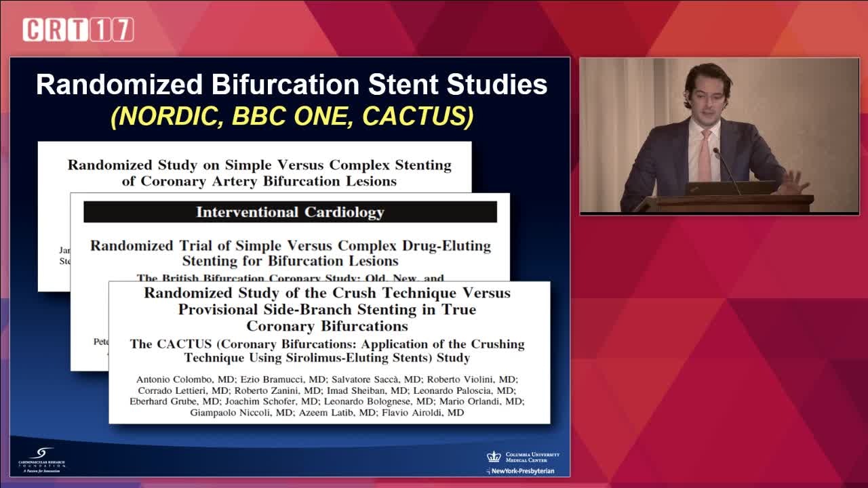This screenshot has width=868, height=488.
Task: Click the 'Interventional Cardiology' black banner
Action: pos(290,212)
